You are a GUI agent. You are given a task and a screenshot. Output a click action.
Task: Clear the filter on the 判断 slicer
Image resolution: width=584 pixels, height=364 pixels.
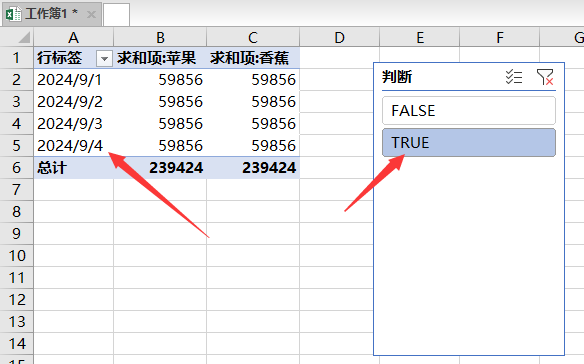point(545,77)
